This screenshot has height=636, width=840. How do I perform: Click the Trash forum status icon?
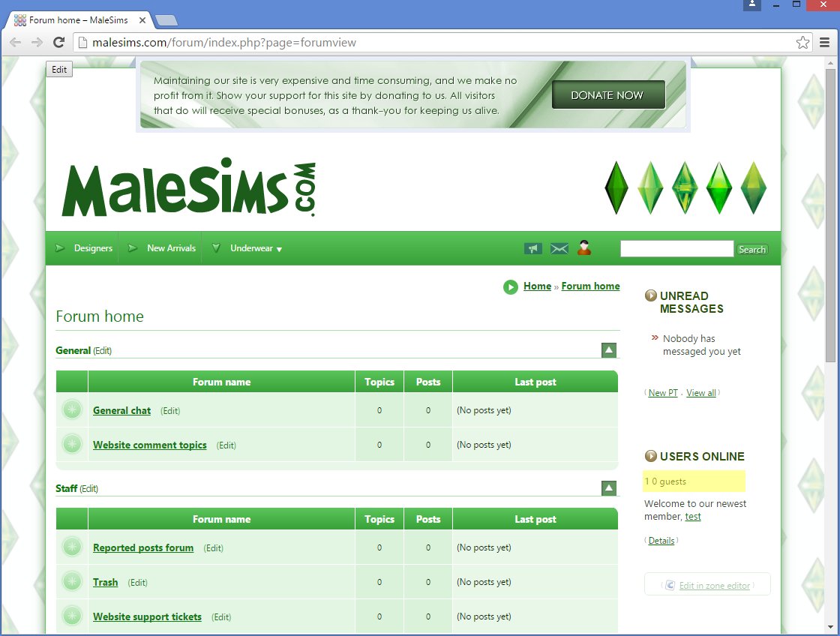pyautogui.click(x=72, y=582)
